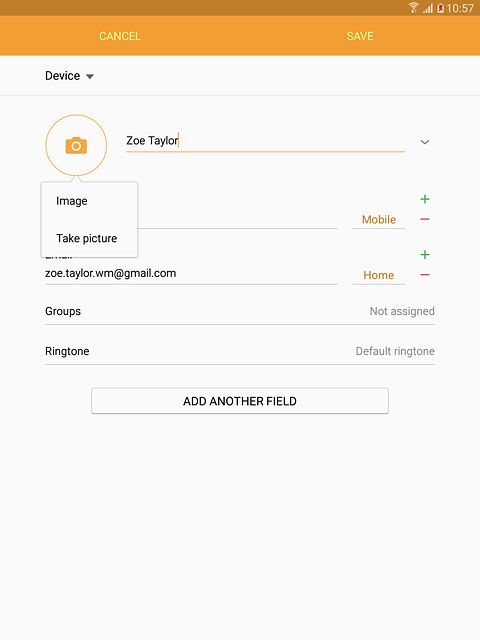Screen dimensions: 480x640
Task: Tap the Wi-Fi icon in status bar
Action: tap(413, 8)
